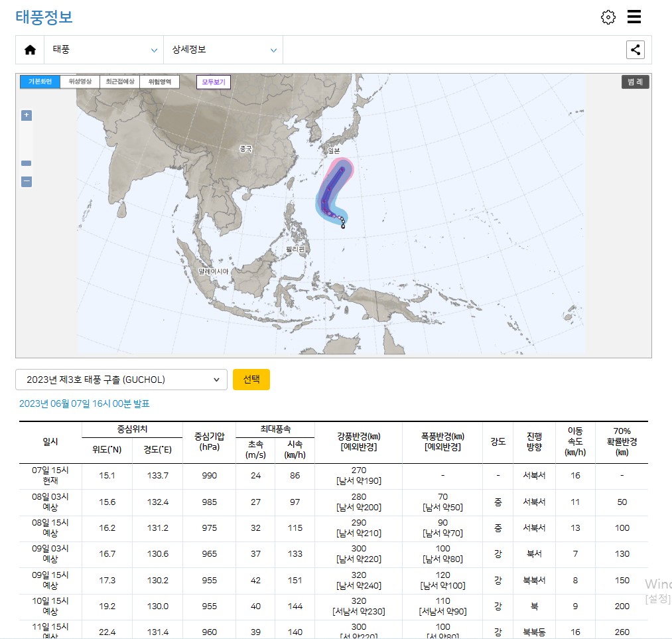Click the longitude value 133.7 cell
This screenshot has width=672, height=639.
coord(158,476)
